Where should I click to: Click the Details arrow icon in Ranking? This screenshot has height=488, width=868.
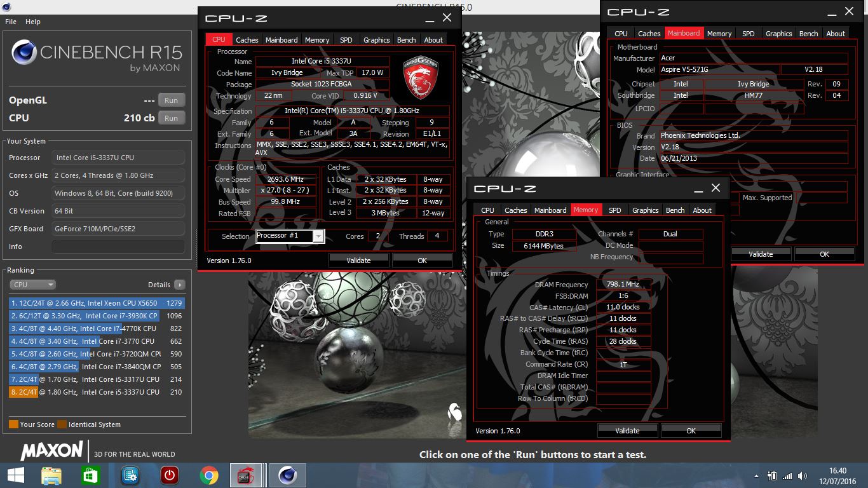tap(180, 285)
